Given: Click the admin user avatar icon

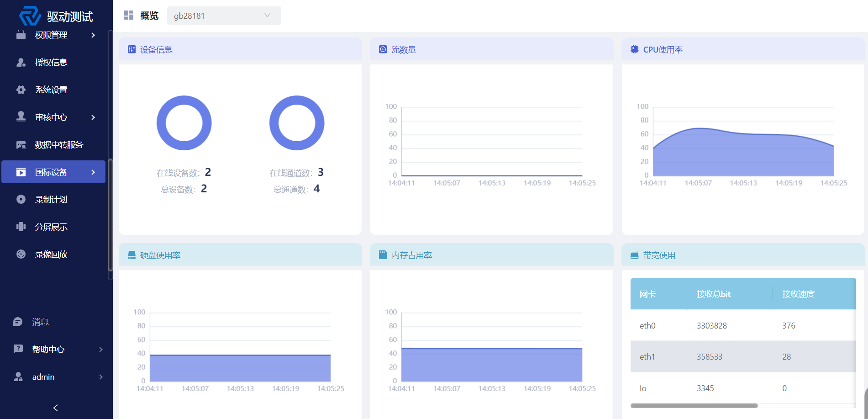Looking at the screenshot, I should point(18,377).
